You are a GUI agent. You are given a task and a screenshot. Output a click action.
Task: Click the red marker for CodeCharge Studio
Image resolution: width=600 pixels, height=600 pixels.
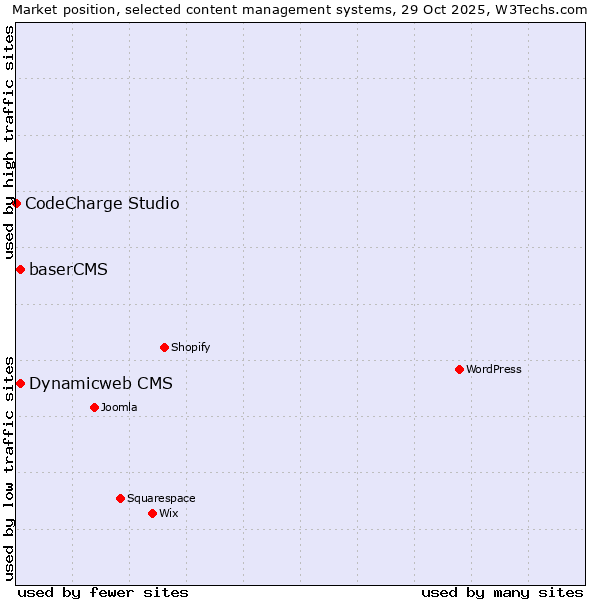(16, 204)
